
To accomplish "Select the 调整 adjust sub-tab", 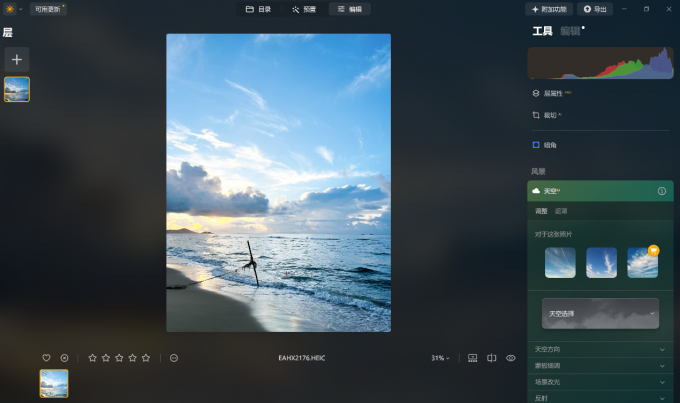I will coord(541,211).
